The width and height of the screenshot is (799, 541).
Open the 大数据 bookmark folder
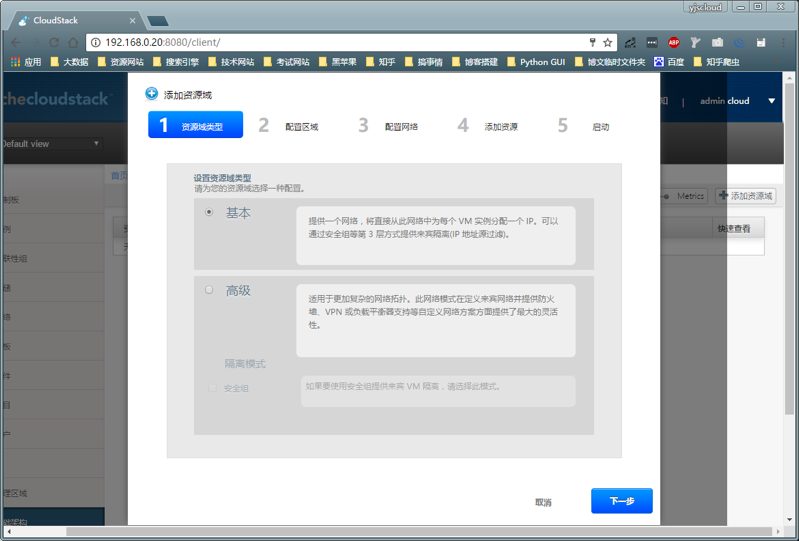(x=69, y=62)
